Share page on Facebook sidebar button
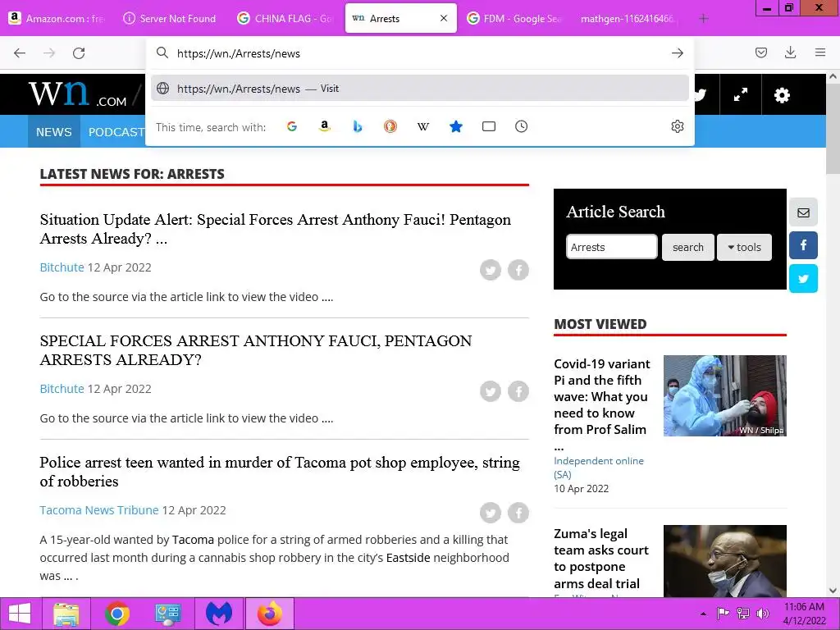The width and height of the screenshot is (840, 630). [803, 245]
